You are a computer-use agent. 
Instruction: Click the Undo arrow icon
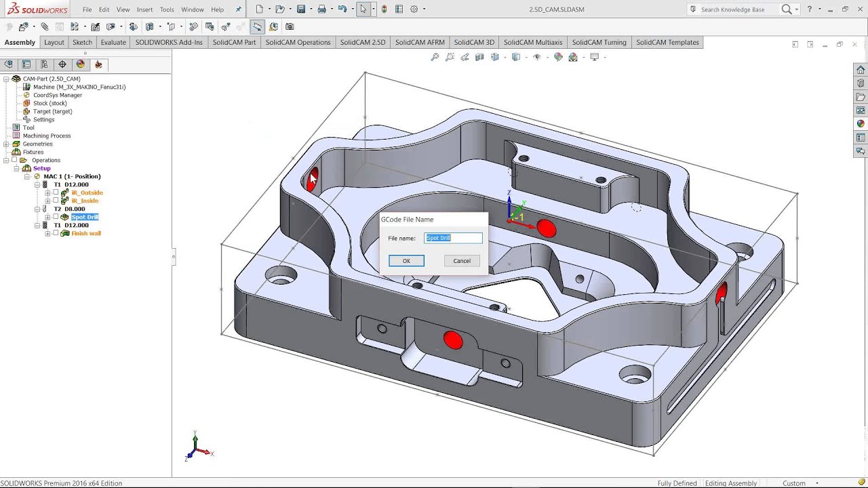[x=342, y=9]
